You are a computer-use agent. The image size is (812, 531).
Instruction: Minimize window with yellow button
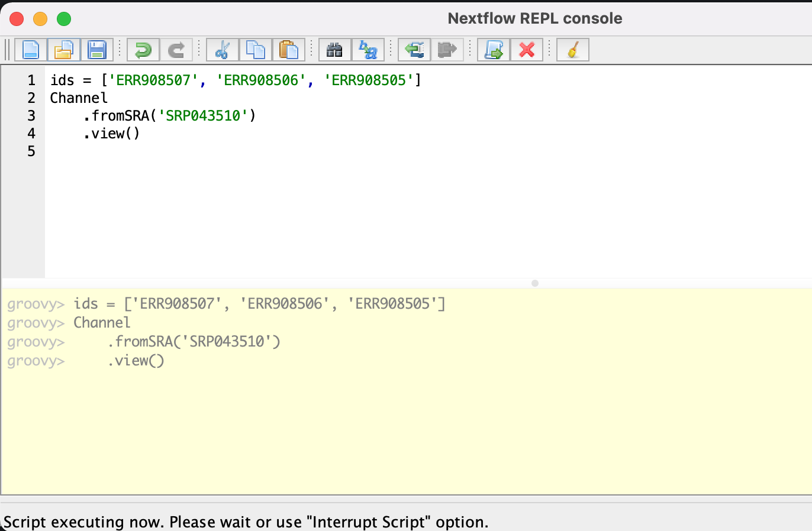point(40,19)
